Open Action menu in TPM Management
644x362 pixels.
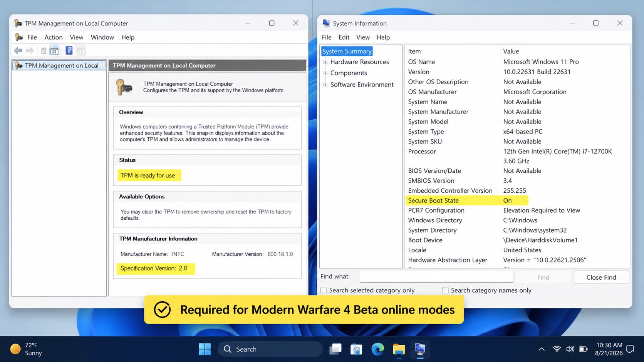(54, 37)
